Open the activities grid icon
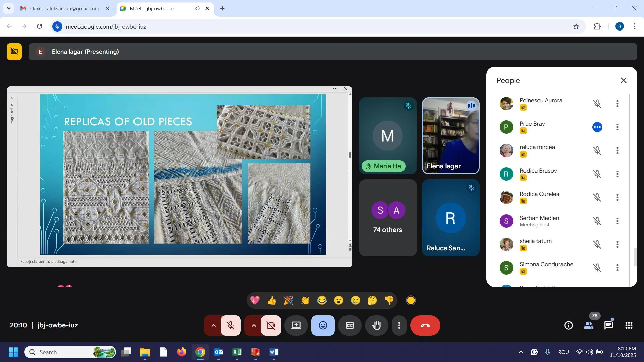The height and width of the screenshot is (362, 644). [x=629, y=325]
